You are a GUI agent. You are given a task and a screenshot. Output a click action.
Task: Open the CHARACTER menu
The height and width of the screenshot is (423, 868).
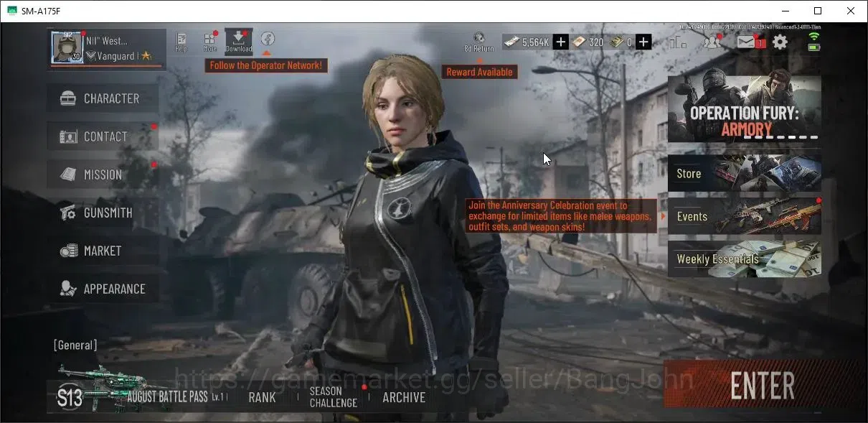coord(103,98)
